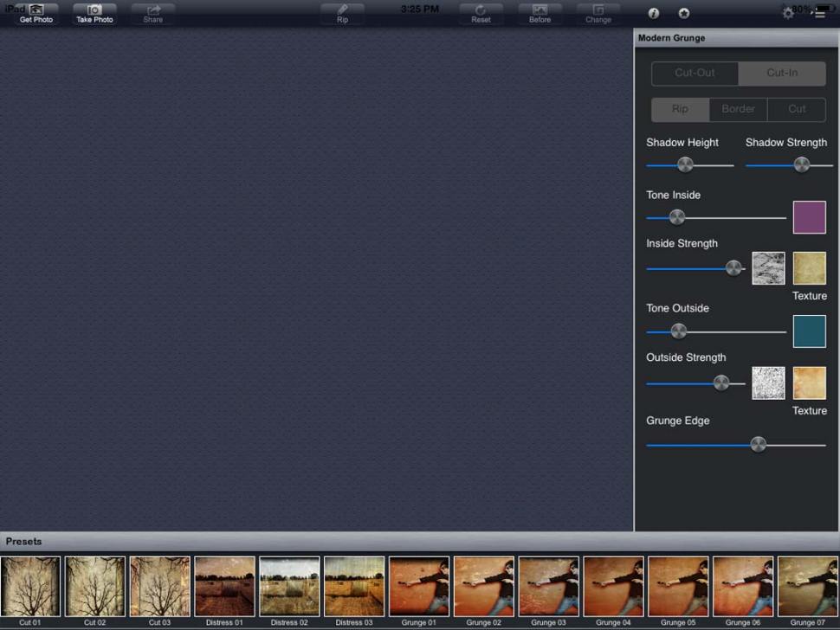Toggle the Border edge style
This screenshot has height=630, width=840.
(x=738, y=109)
